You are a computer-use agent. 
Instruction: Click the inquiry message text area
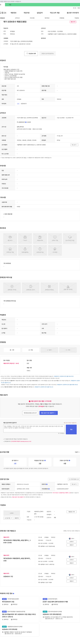(34, 429)
